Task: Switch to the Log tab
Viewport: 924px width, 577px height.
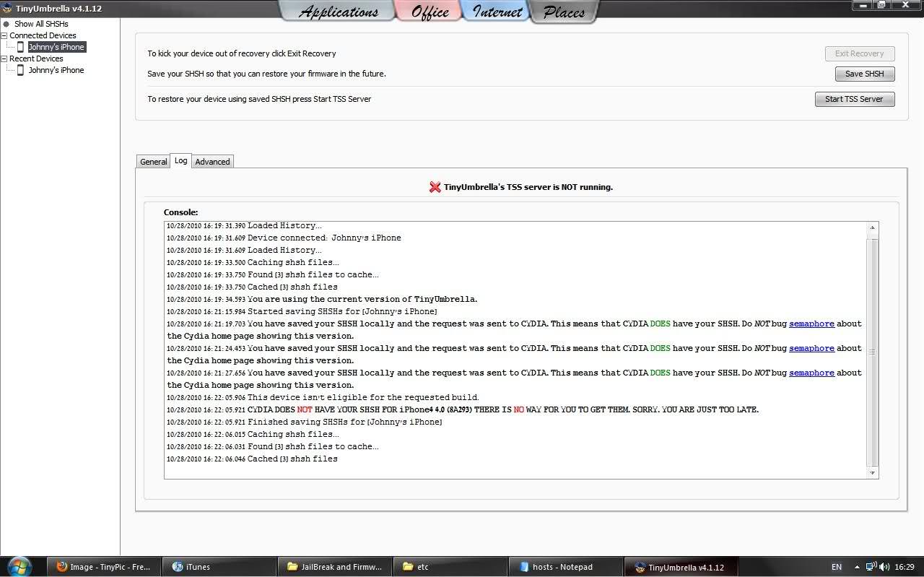Action: click(180, 160)
